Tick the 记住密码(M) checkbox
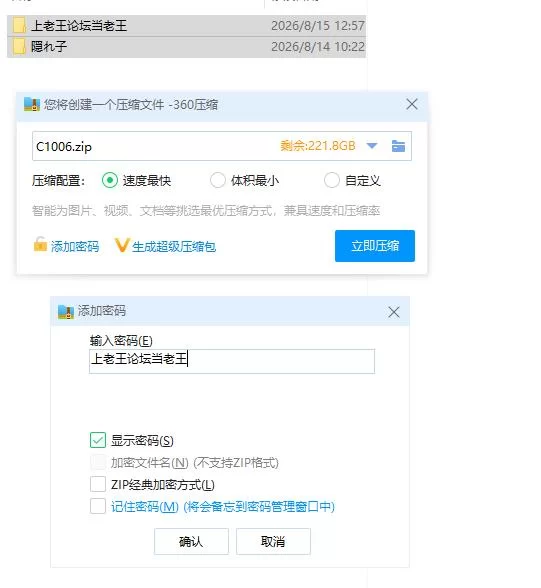The width and height of the screenshot is (541, 588). pyautogui.click(x=98, y=506)
